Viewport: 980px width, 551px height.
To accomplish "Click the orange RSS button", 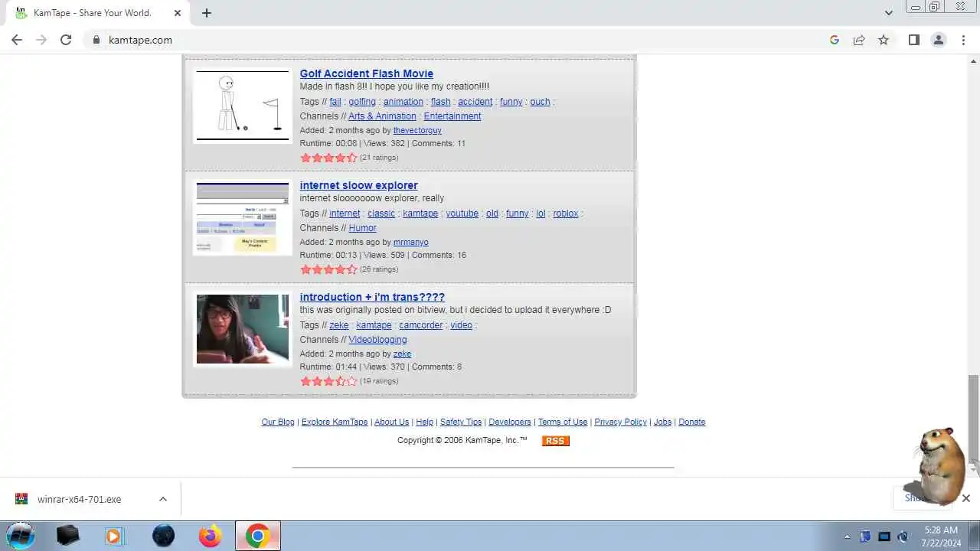I will [x=556, y=441].
